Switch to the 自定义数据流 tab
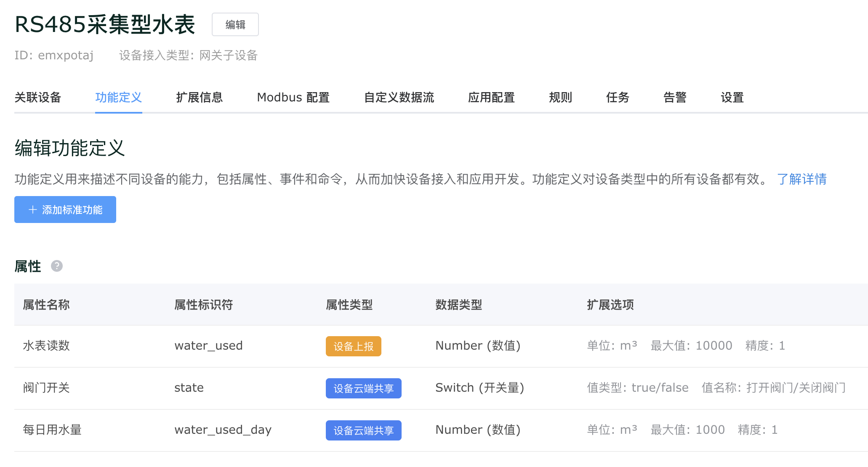 (x=399, y=98)
